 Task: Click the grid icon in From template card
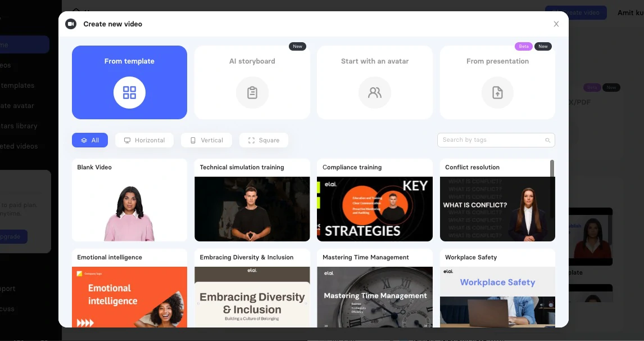tap(129, 92)
